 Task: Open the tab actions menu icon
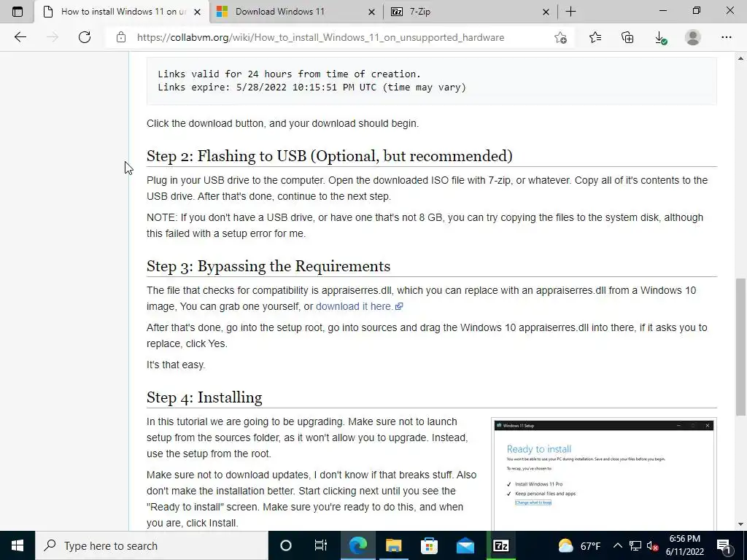coord(18,12)
